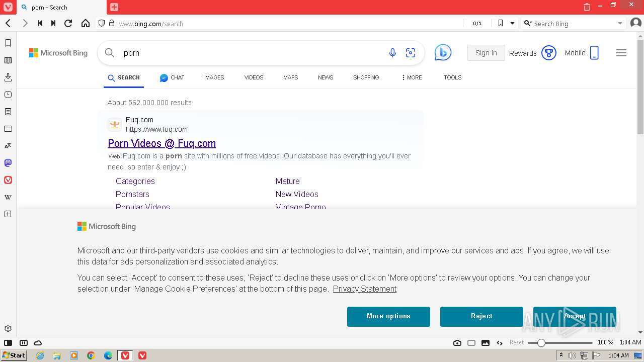Open the Notes side panel
Image resolution: width=644 pixels, height=362 pixels.
(8, 112)
